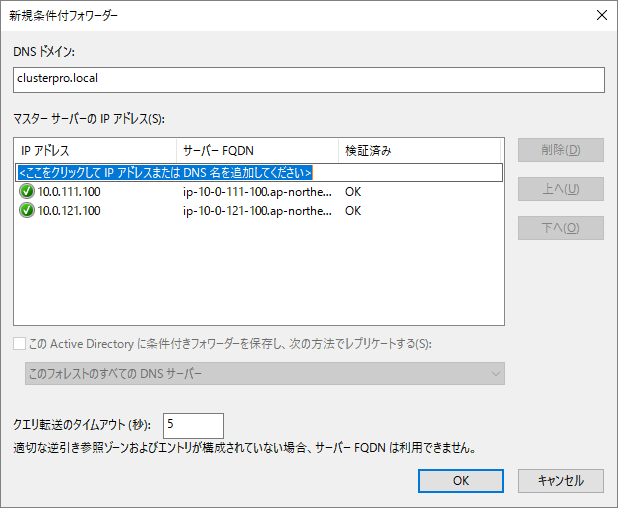The width and height of the screenshot is (618, 508).
Task: Click the 検証済み column header
Action: click(x=419, y=151)
